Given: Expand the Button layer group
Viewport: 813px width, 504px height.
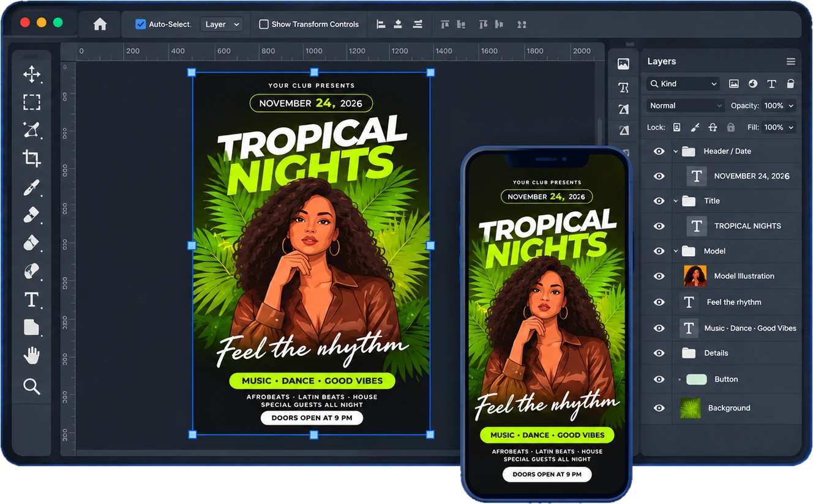Looking at the screenshot, I should (680, 380).
